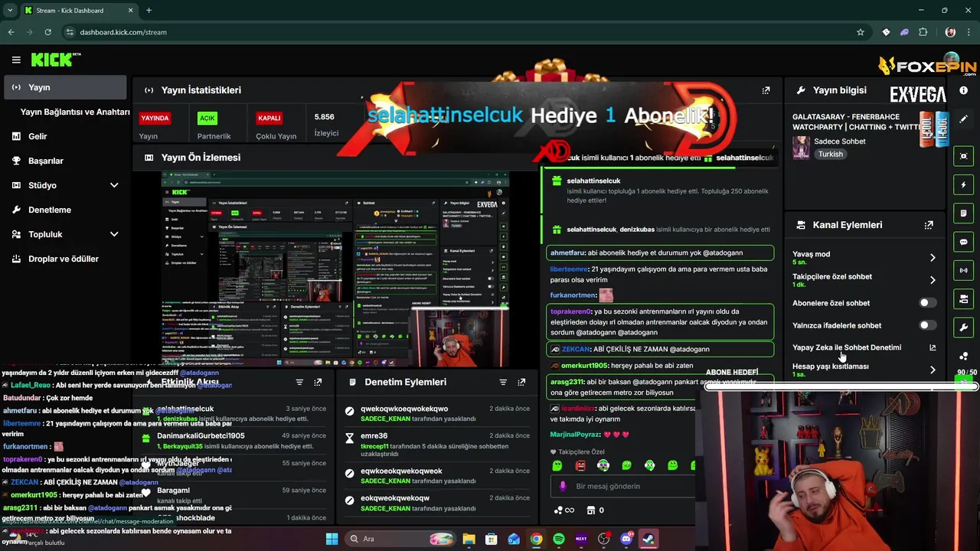Image resolution: width=980 pixels, height=551 pixels.
Task: Expand Takipçilere özel sohbet settings
Action: [933, 280]
